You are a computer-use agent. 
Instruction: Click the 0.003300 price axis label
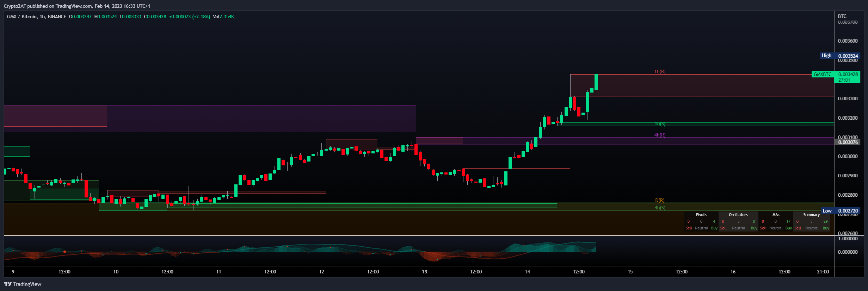tap(848, 99)
